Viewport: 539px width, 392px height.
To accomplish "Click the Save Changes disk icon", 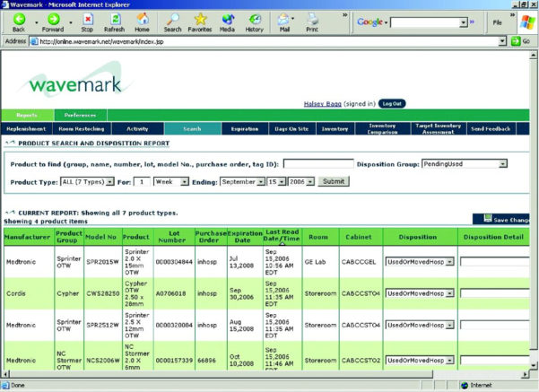I will click(478, 219).
